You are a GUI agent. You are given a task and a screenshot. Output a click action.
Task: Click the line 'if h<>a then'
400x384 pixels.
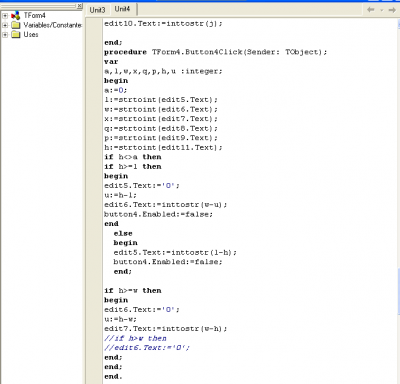coord(133,157)
